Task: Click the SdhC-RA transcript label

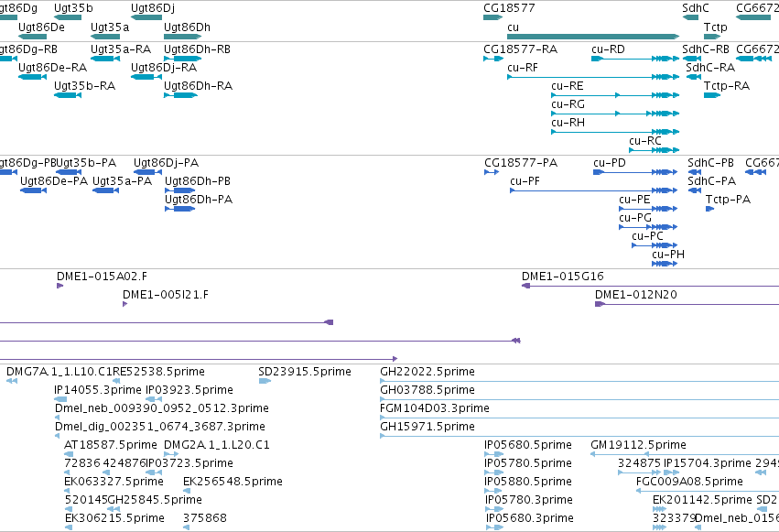Action: tap(710, 68)
